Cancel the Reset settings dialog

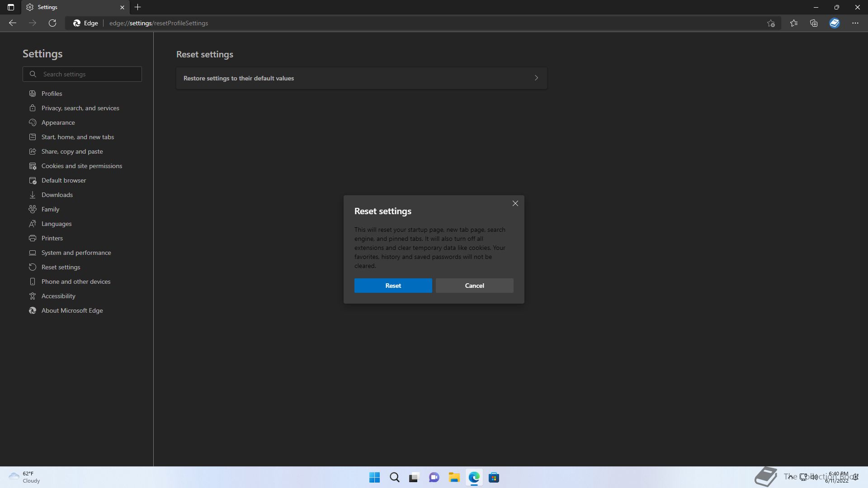pyautogui.click(x=474, y=286)
